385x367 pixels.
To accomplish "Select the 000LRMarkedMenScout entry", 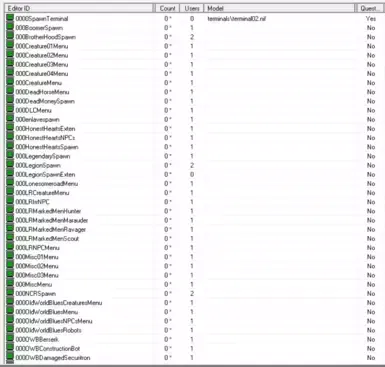I will point(47,239).
